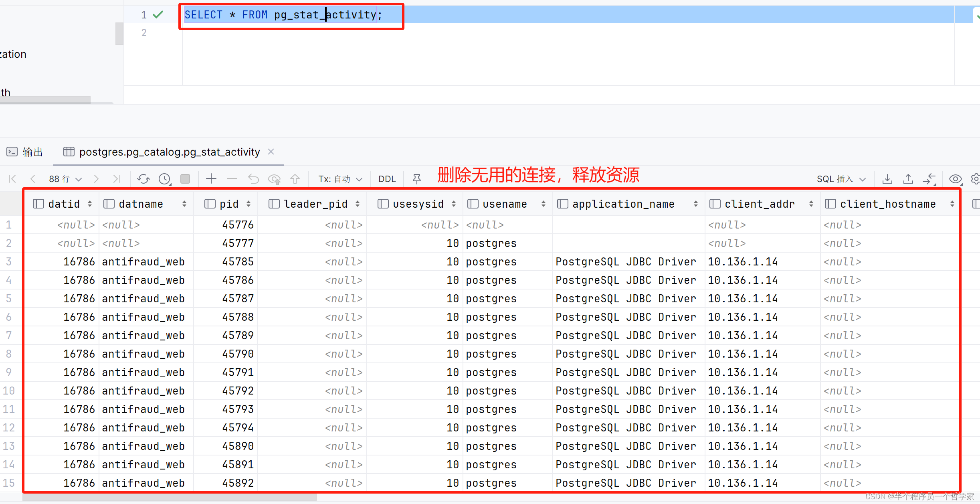The height and width of the screenshot is (504, 980).
Task: Select the pid cell 45890
Action: tap(238, 446)
